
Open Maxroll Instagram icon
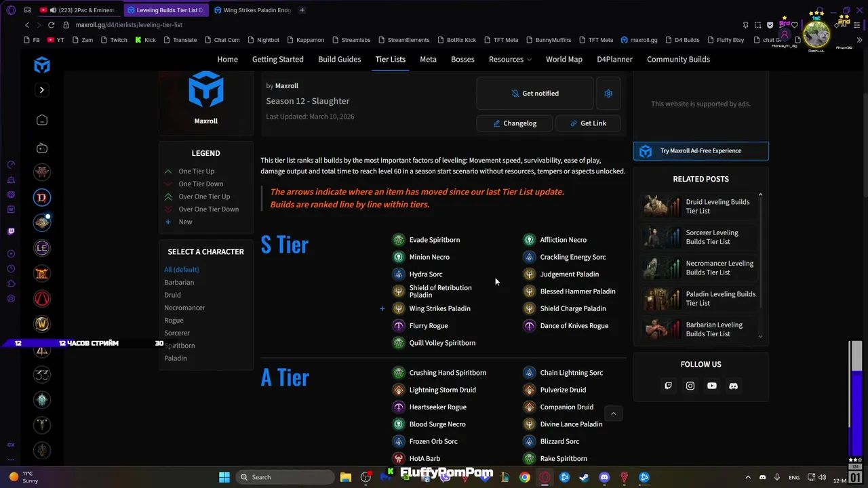coord(690,386)
